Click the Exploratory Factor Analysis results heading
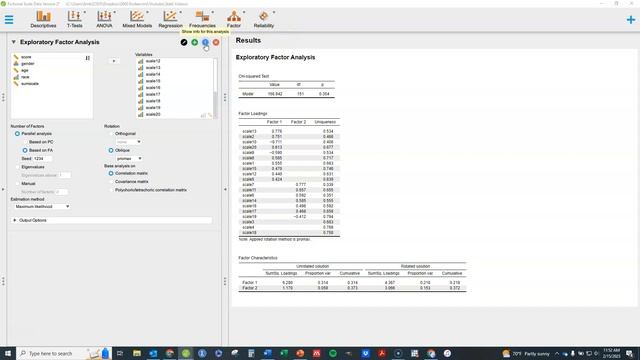This screenshot has height=360, width=640. point(276,57)
